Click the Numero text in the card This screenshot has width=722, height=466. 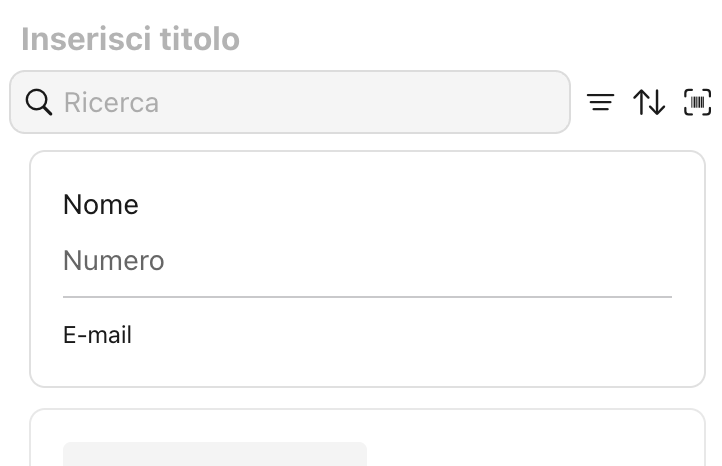(113, 261)
